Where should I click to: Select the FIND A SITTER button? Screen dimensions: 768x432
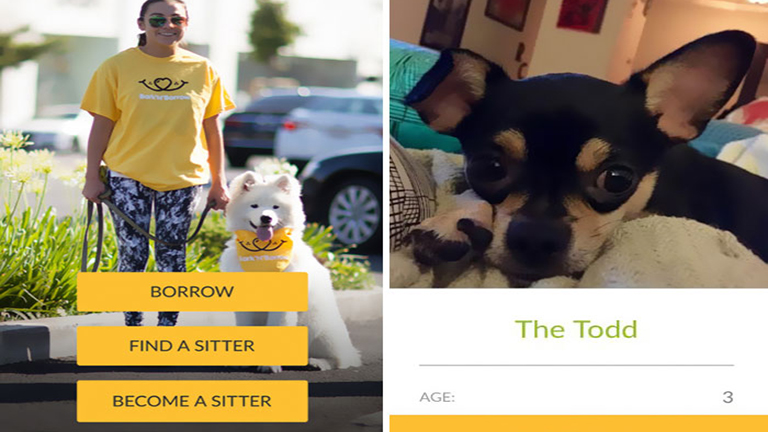coord(192,346)
